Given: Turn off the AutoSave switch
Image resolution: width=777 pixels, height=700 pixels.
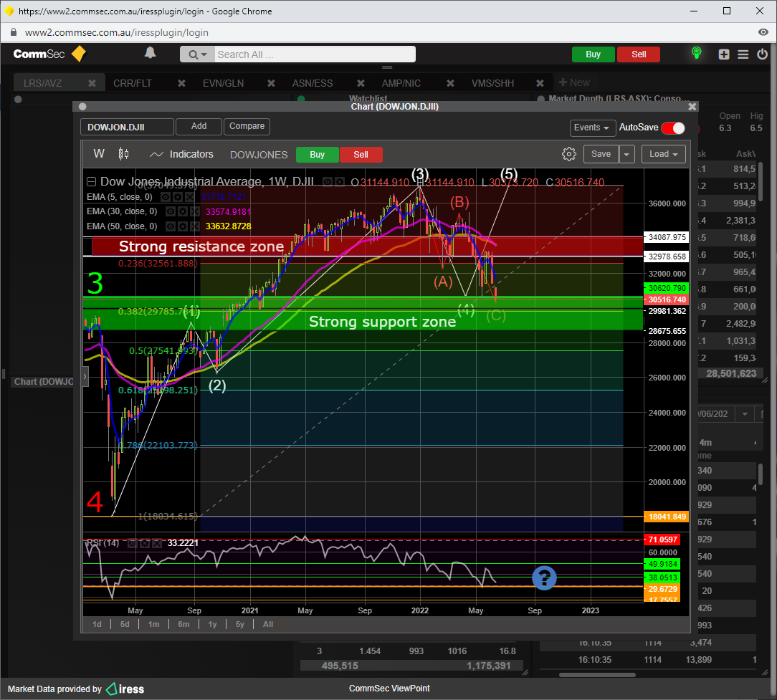Looking at the screenshot, I should (x=672, y=128).
